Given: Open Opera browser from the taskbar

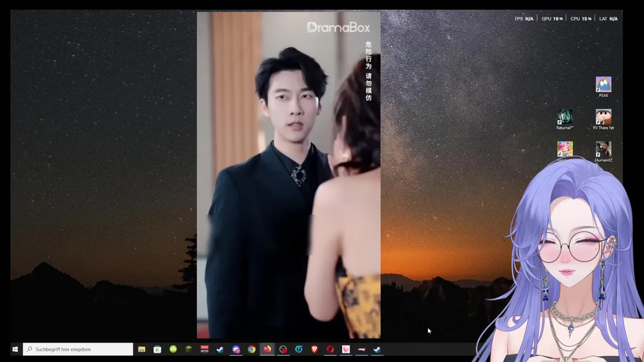Looking at the screenshot, I should pyautogui.click(x=330, y=349).
